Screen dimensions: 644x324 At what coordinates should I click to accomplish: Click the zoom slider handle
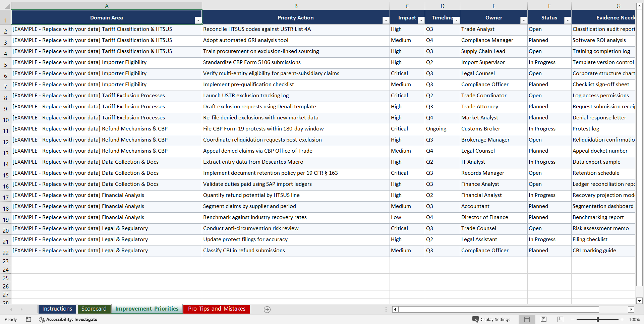[598, 319]
